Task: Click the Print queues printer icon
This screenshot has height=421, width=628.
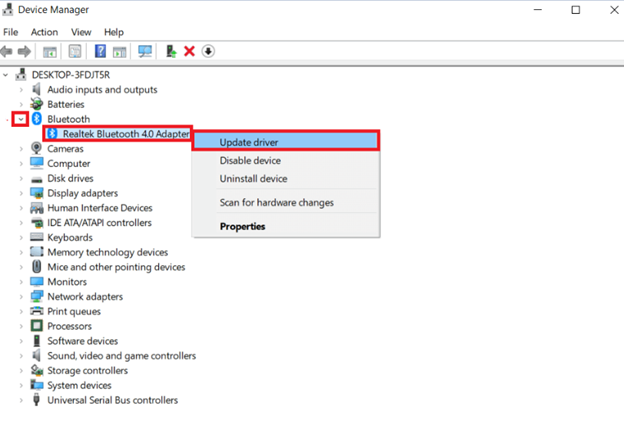Action: (36, 311)
